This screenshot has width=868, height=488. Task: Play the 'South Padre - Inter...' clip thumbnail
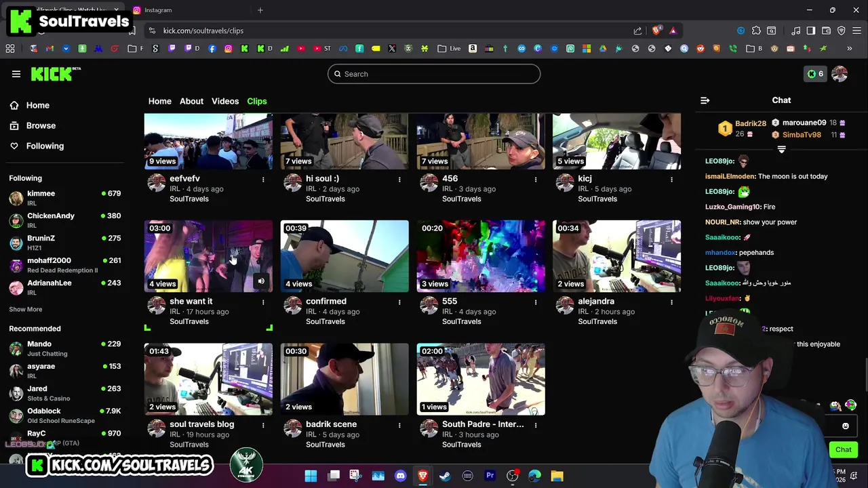[481, 379]
